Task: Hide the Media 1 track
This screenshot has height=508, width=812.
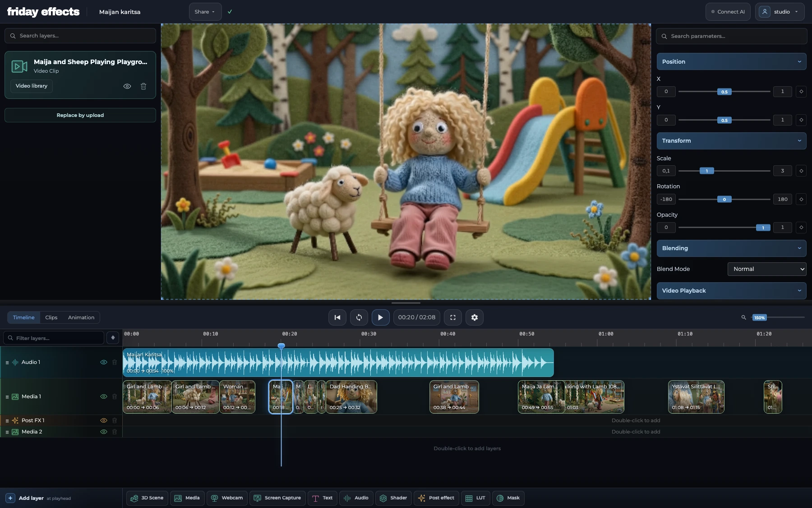Action: click(104, 396)
